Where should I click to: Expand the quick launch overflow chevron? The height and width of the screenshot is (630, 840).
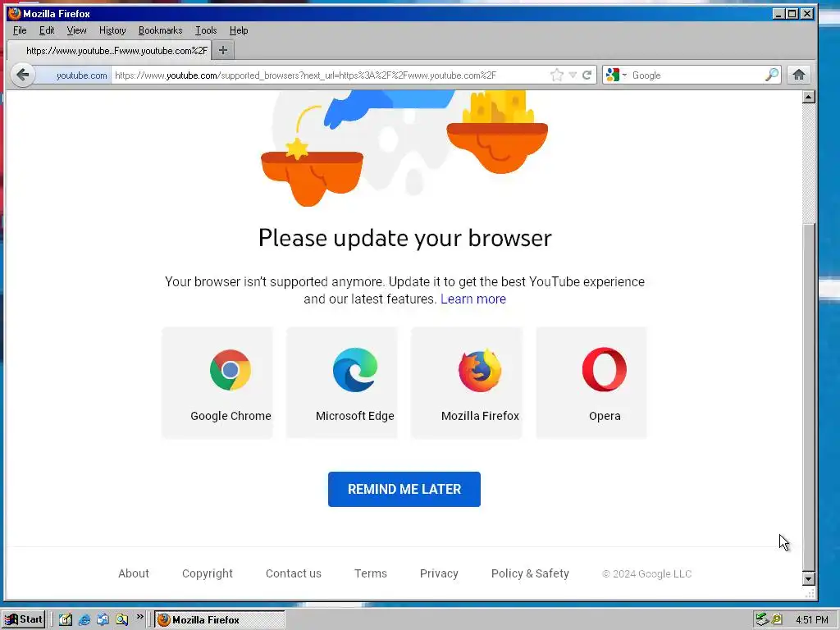139,617
